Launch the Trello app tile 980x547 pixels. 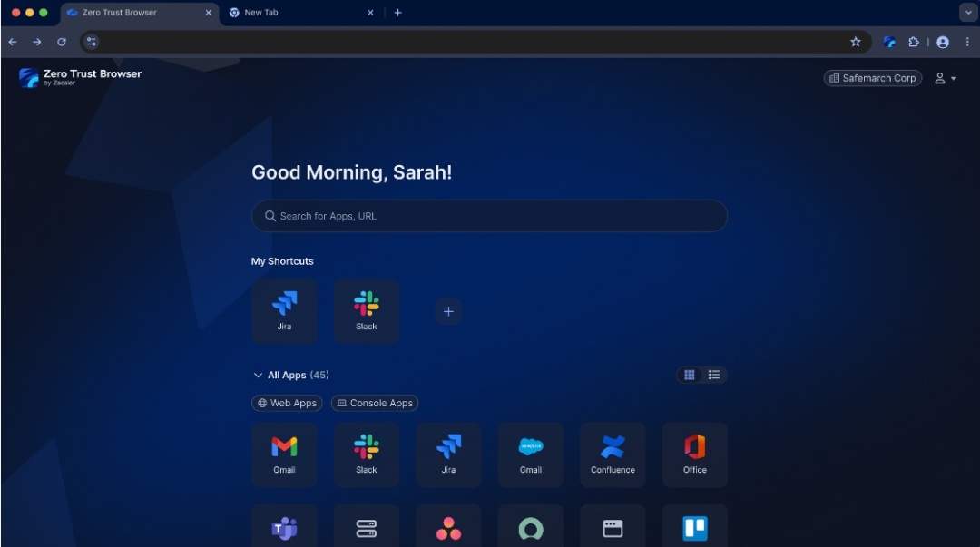pos(694,528)
